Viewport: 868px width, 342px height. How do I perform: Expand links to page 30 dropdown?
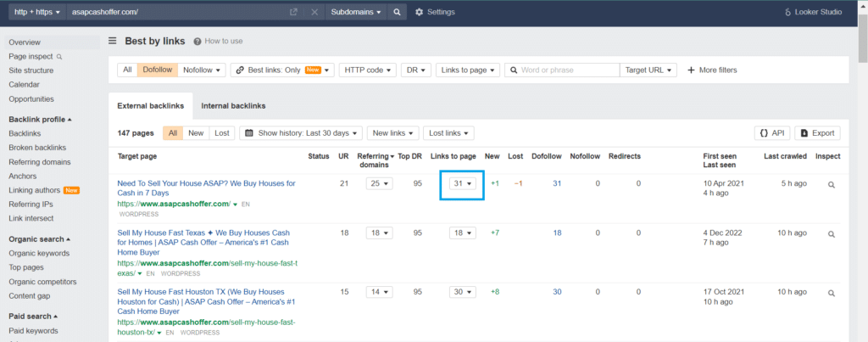point(462,292)
